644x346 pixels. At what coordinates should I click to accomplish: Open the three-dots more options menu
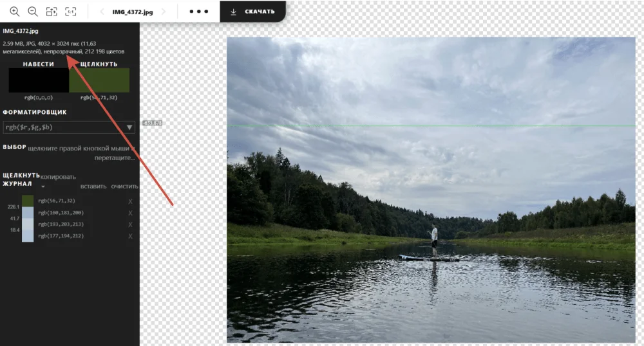pyautogui.click(x=199, y=12)
